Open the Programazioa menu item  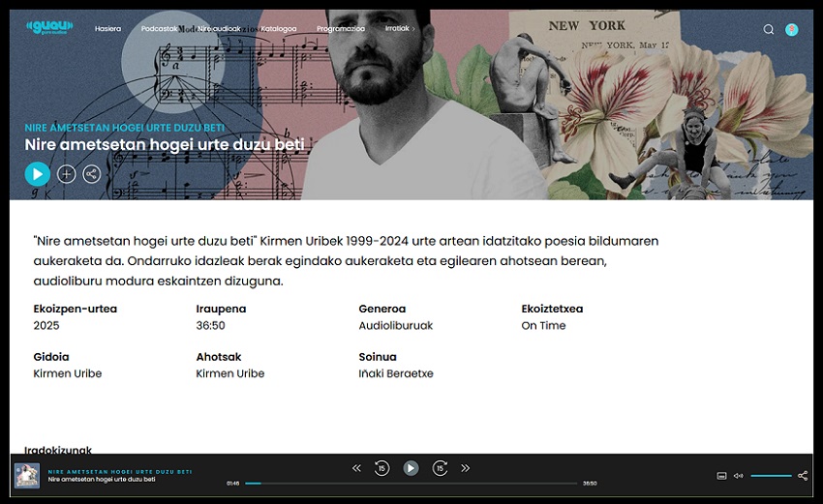pyautogui.click(x=341, y=29)
